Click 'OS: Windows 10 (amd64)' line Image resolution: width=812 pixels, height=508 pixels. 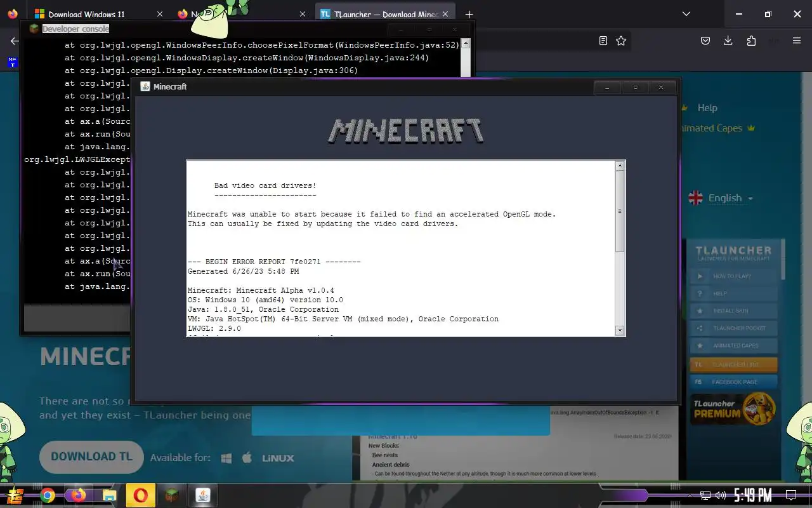click(265, 300)
